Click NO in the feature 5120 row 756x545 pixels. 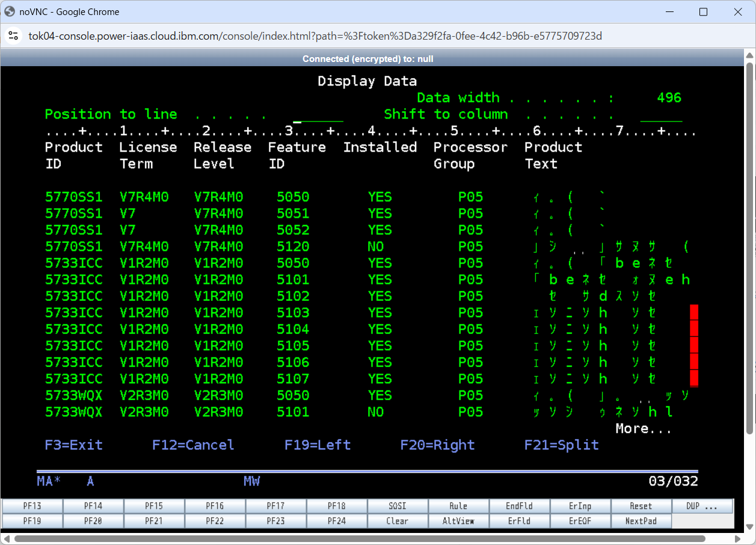[x=376, y=247]
